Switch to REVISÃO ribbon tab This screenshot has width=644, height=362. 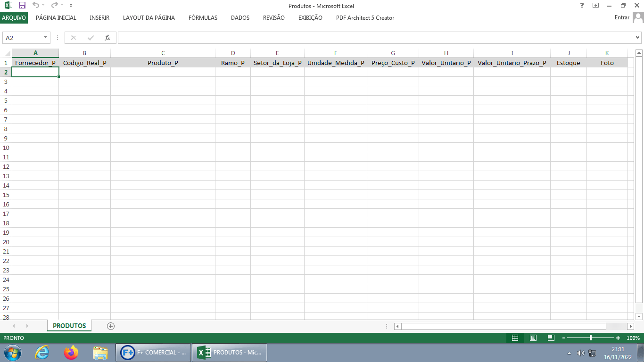(274, 18)
